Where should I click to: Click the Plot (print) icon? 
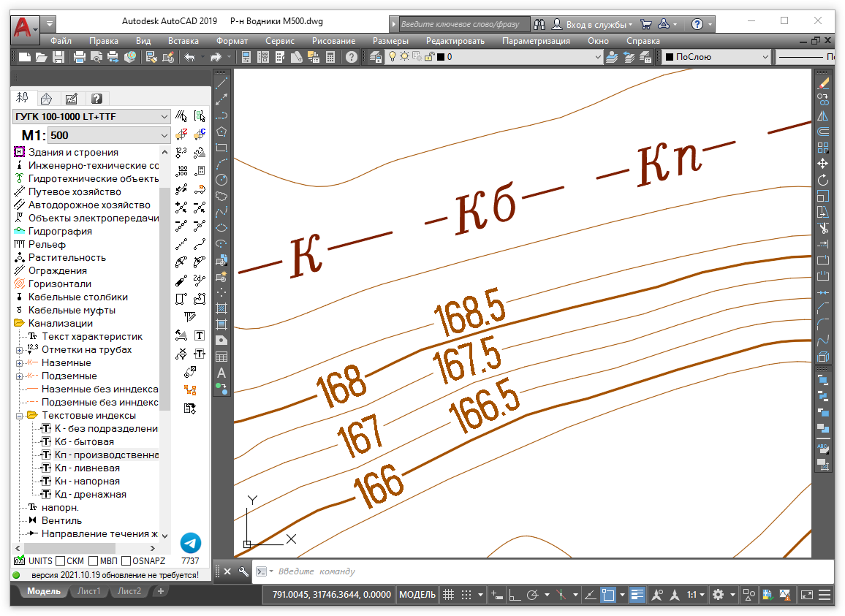80,57
